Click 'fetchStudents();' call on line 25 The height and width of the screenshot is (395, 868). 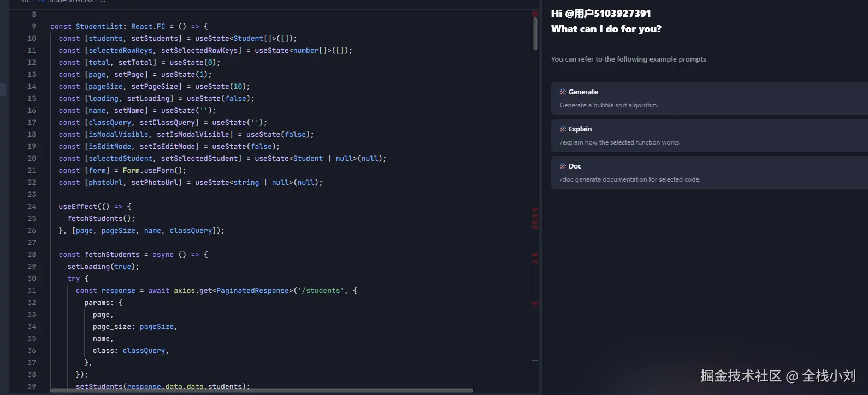102,218
